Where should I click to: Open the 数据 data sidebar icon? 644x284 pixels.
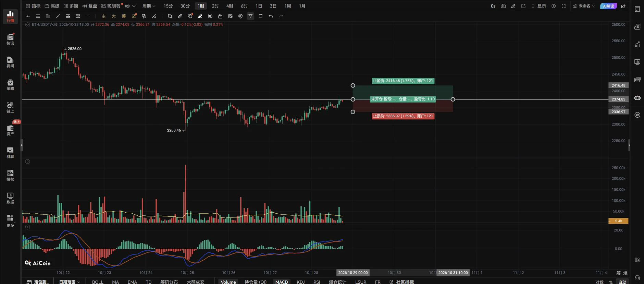[x=10, y=198]
